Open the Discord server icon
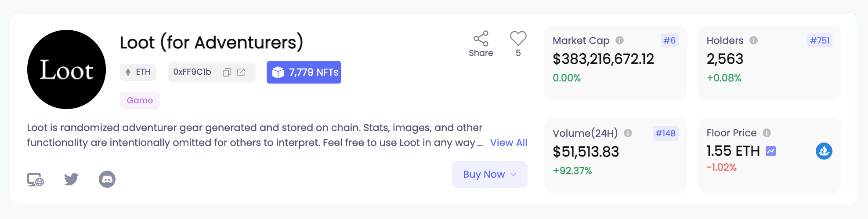The width and height of the screenshot is (868, 219). tap(107, 179)
